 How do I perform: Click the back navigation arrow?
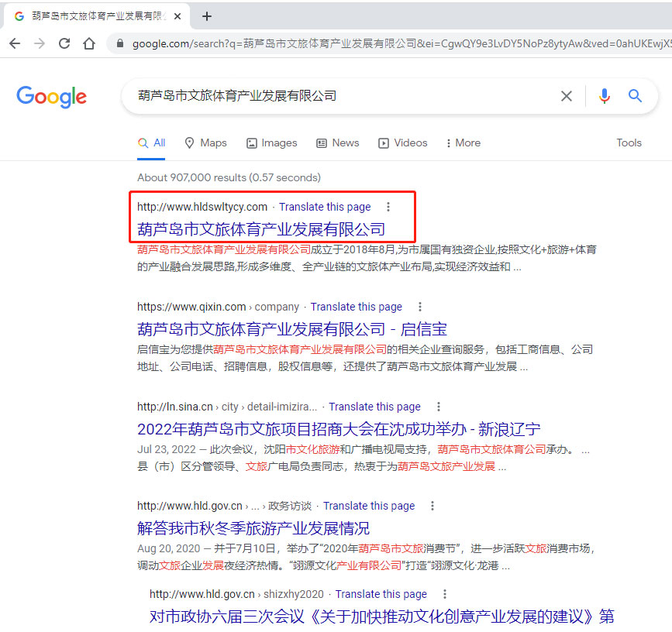(x=15, y=44)
